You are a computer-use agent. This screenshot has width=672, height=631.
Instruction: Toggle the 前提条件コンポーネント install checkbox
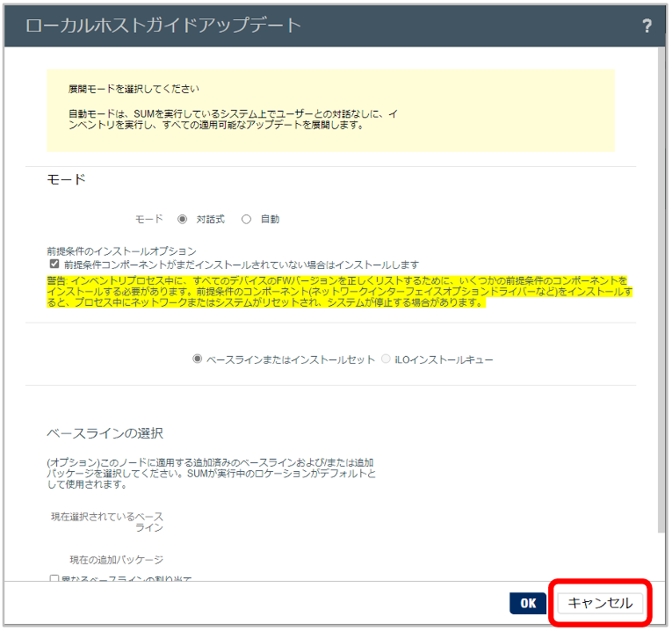(54, 264)
